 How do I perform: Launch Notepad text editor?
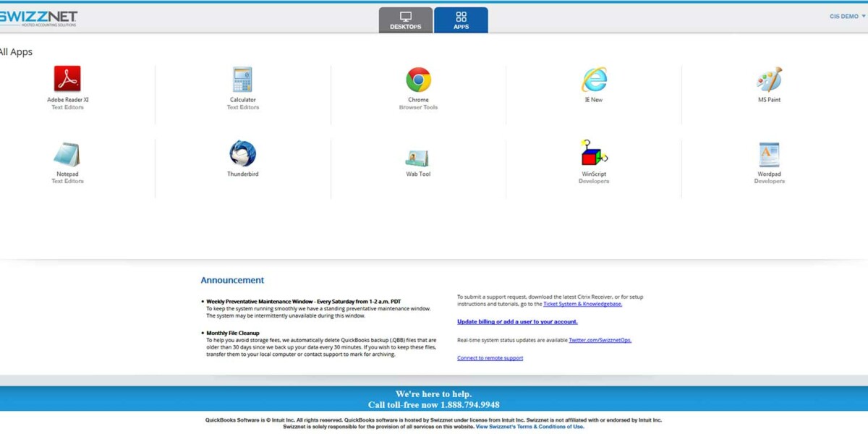coord(67,154)
